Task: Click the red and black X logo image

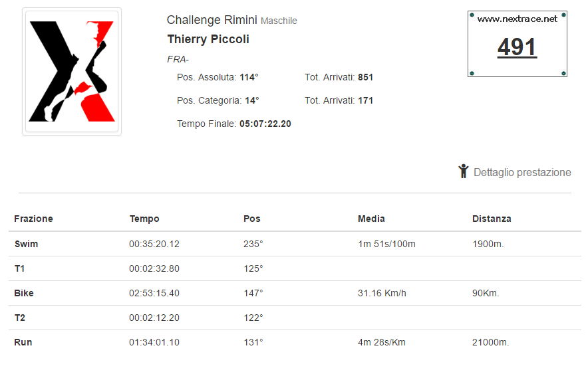Action: pyautogui.click(x=72, y=71)
